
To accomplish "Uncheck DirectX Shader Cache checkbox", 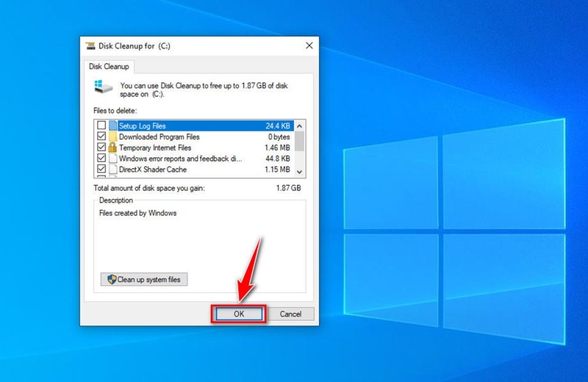I will point(101,169).
